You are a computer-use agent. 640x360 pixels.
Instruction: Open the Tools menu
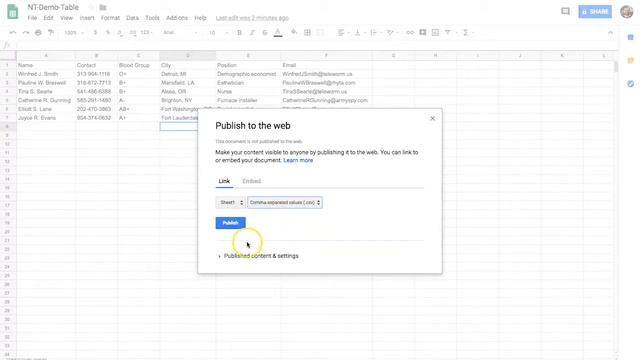tap(152, 18)
